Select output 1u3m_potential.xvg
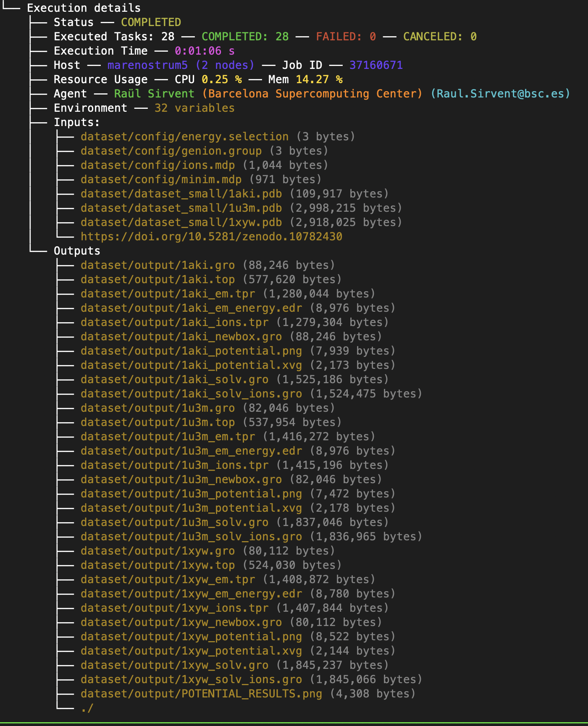The height and width of the screenshot is (726, 588). [191, 508]
